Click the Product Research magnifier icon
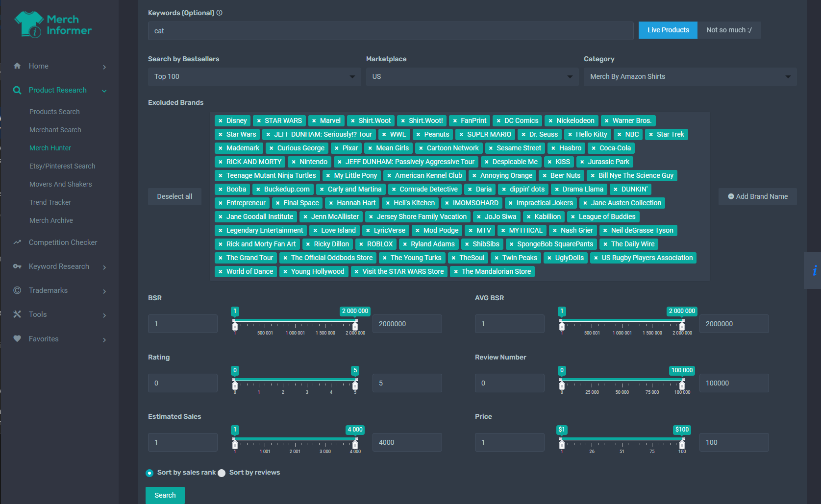This screenshot has width=821, height=504. pyautogui.click(x=17, y=90)
